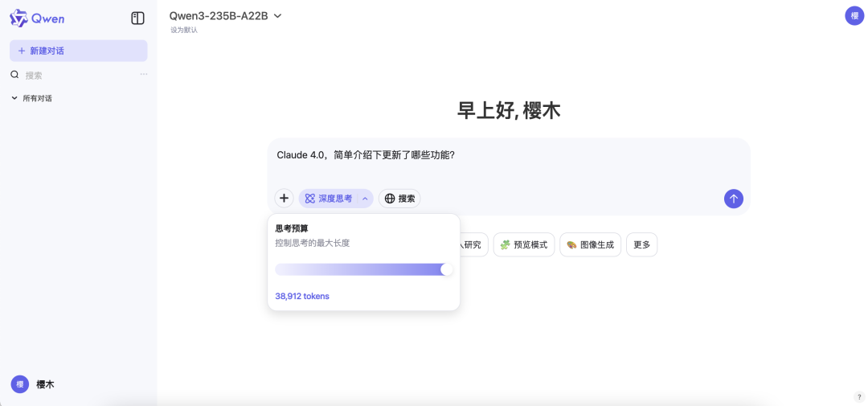The height and width of the screenshot is (406, 868).
Task: Open the 更多 more options chip
Action: tap(641, 245)
